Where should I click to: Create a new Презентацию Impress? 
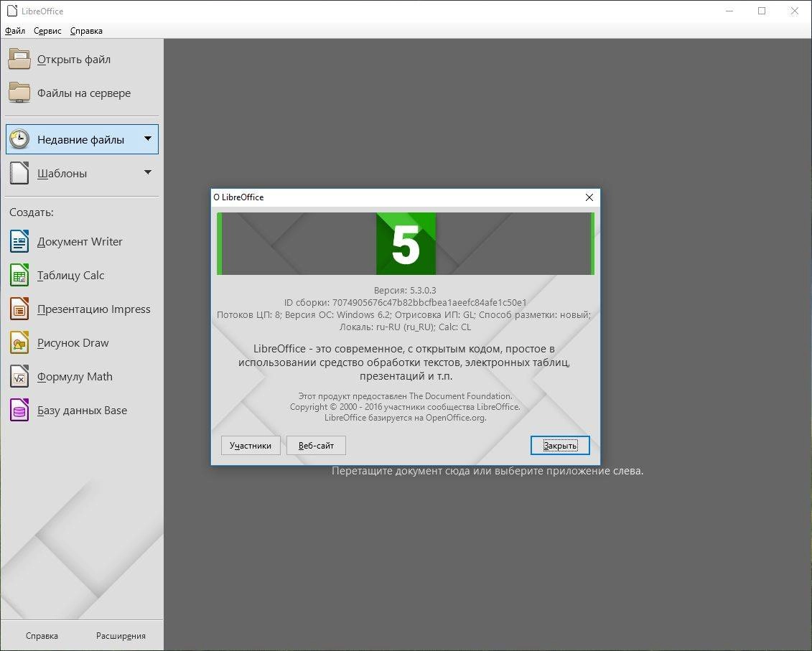pos(94,309)
